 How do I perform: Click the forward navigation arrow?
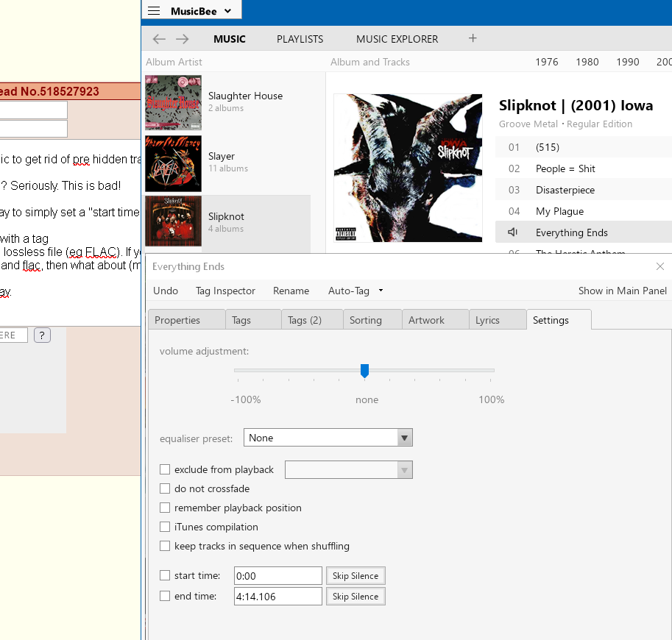coord(183,39)
